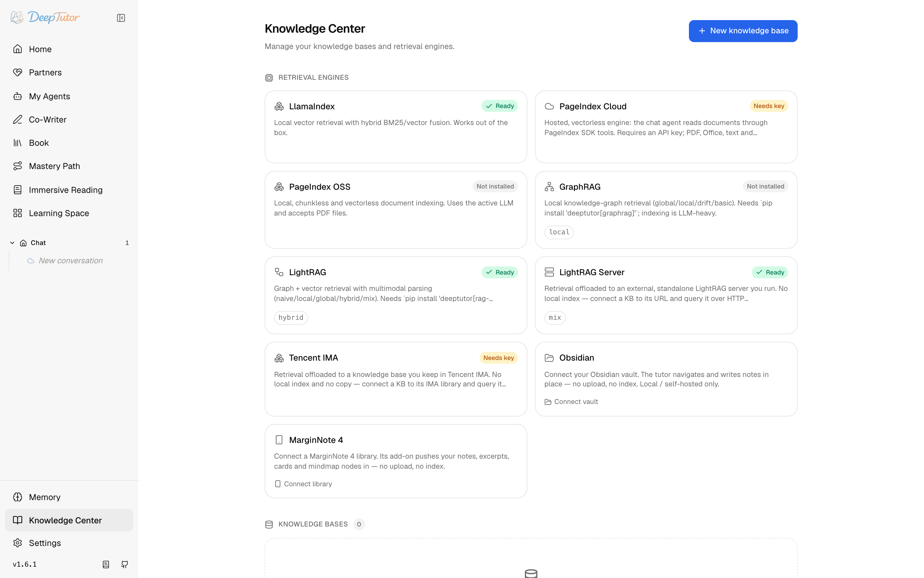Navigate to Mastery Path
Viewport: 924px width, 578px height.
(x=69, y=166)
